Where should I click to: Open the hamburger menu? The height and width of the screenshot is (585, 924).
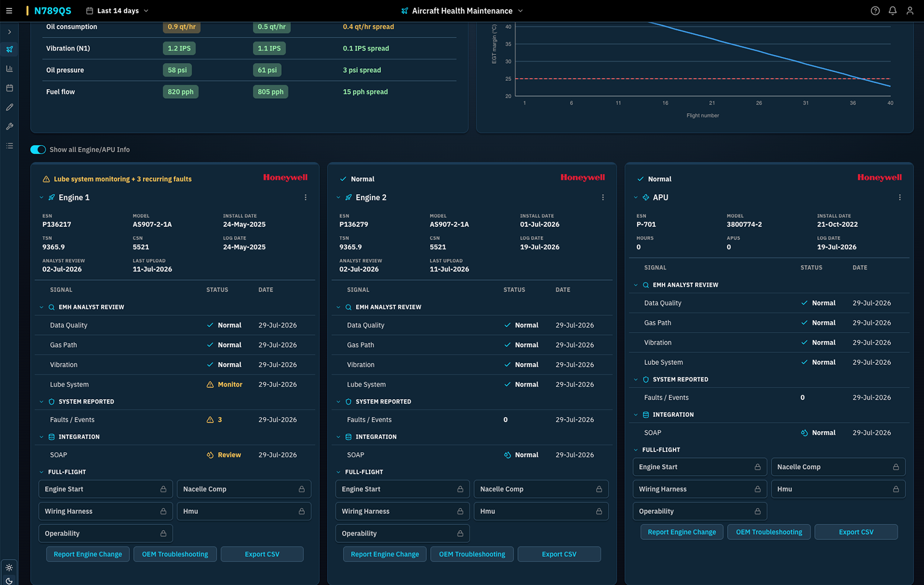point(9,10)
